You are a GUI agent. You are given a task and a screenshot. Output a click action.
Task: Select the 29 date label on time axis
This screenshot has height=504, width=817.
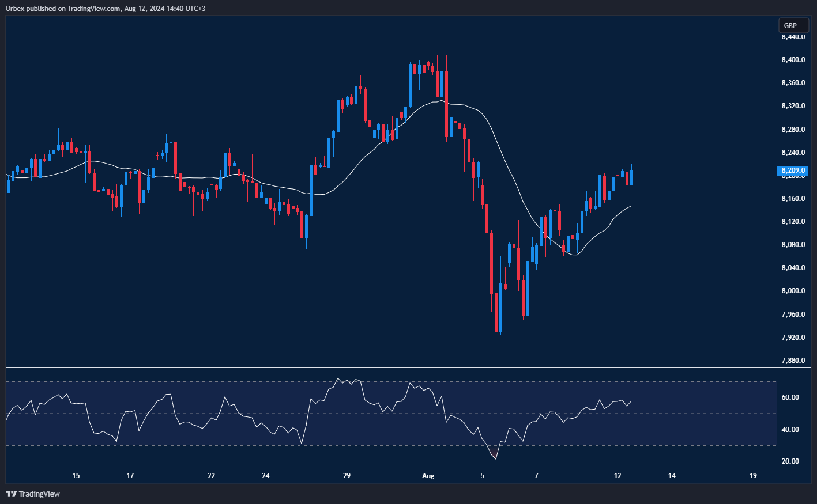(x=347, y=476)
